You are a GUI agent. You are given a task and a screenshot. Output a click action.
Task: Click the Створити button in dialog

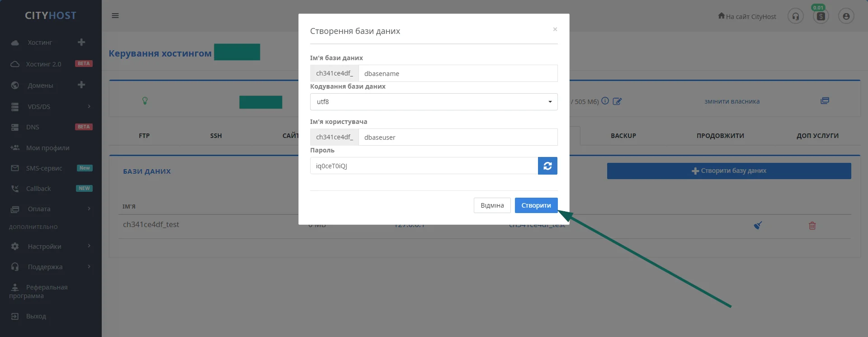point(536,205)
